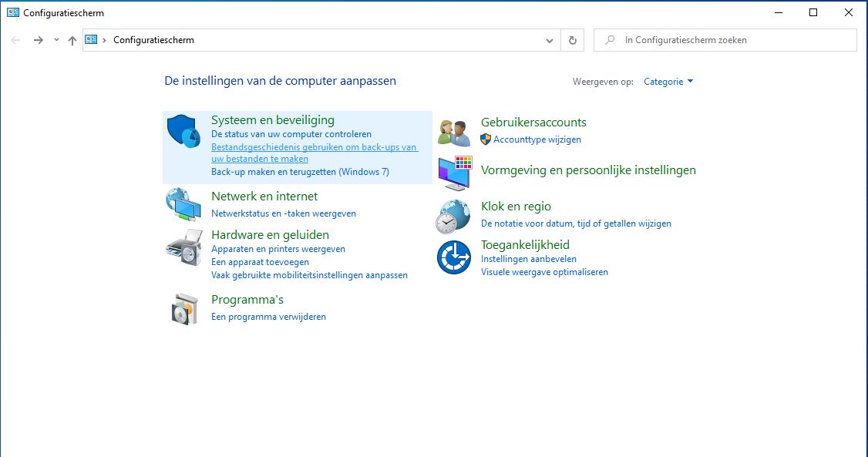Open Vaak gebruikte mobiliteitsinstellingen aanpassen
Screen dimensions: 868x457
click(x=309, y=275)
